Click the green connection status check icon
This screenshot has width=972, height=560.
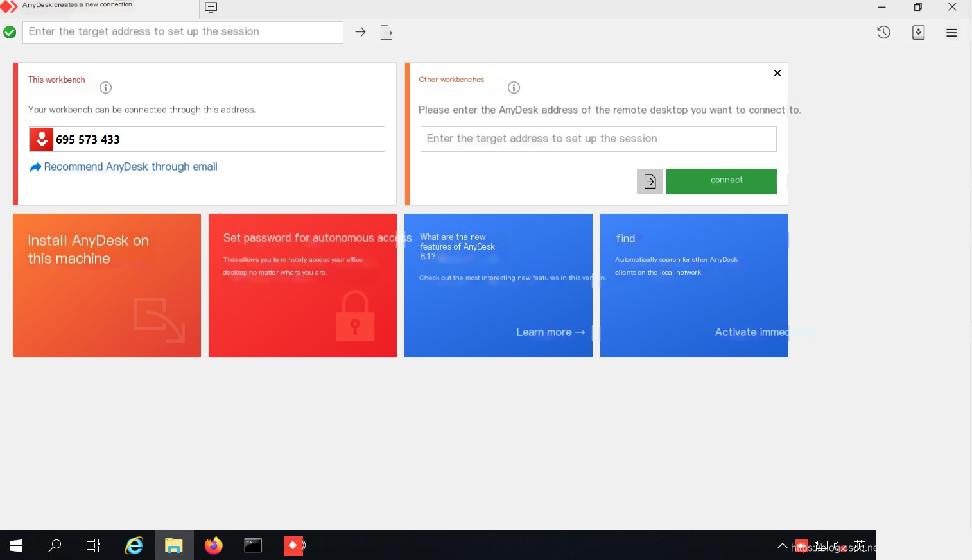click(x=10, y=32)
